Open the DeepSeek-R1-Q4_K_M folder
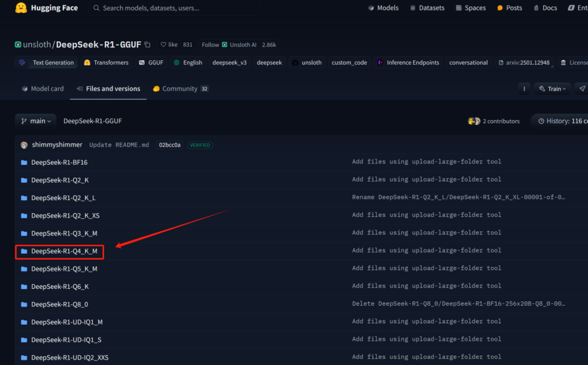This screenshot has height=365, width=588. 64,251
